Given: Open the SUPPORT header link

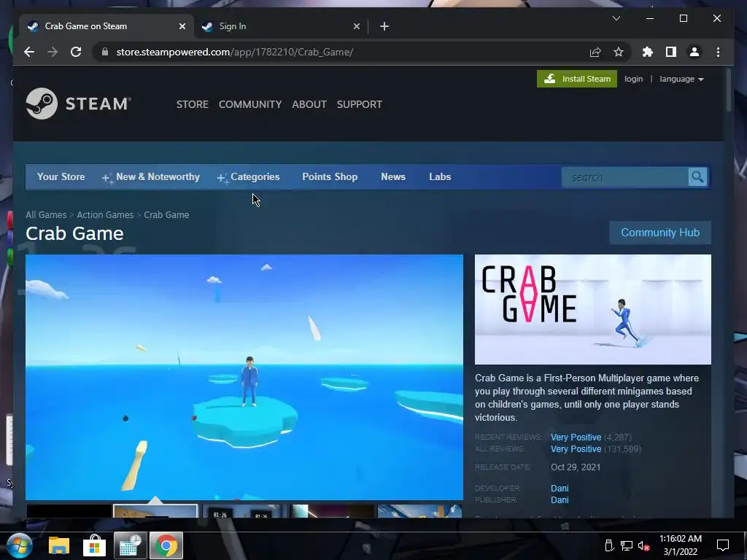Looking at the screenshot, I should (359, 104).
